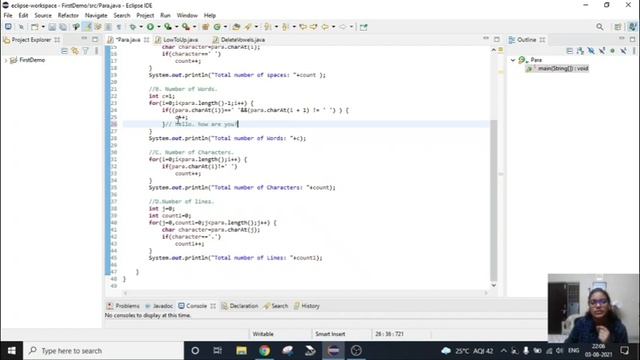640x360 pixels.
Task: Collapse the Para class in Outline
Action: [x=513, y=60]
